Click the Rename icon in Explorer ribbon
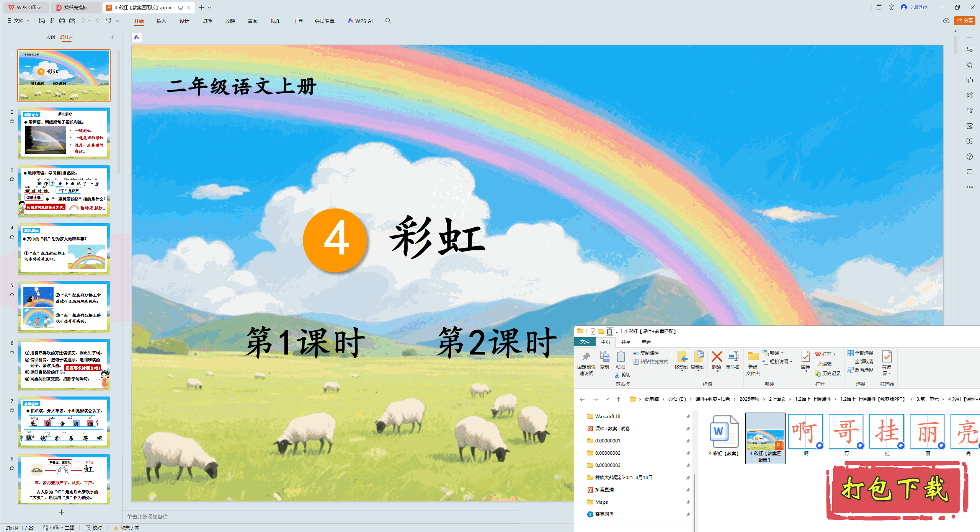Screen dimensions: 980x532 [x=733, y=357]
